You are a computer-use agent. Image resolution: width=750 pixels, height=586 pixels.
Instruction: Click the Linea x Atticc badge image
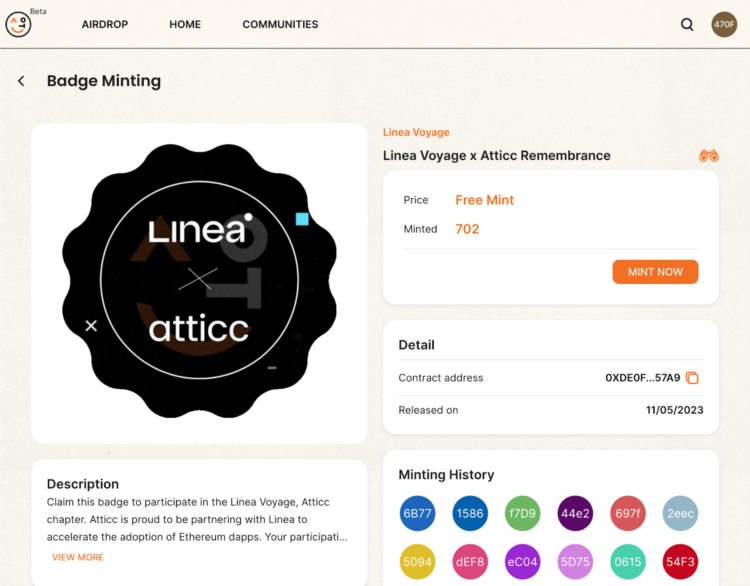coord(199,282)
